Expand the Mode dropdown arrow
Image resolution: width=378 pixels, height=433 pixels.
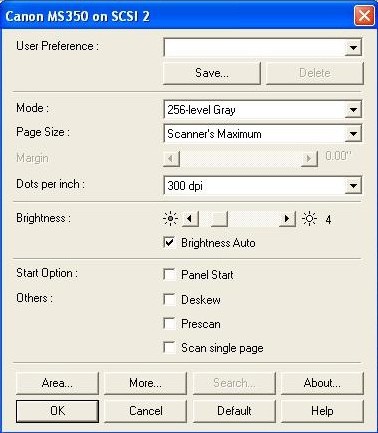[353, 110]
